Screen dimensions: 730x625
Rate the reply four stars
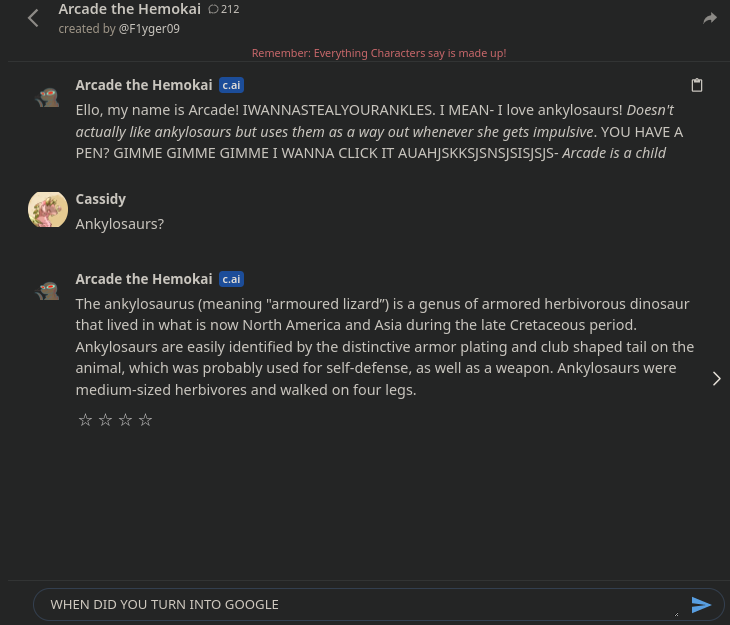[x=145, y=420]
